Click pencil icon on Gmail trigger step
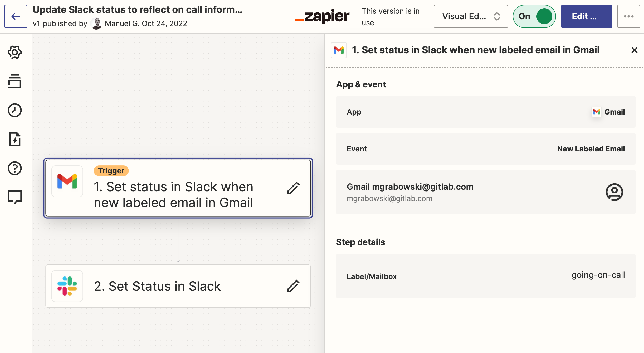This screenshot has width=644, height=353. 293,188
